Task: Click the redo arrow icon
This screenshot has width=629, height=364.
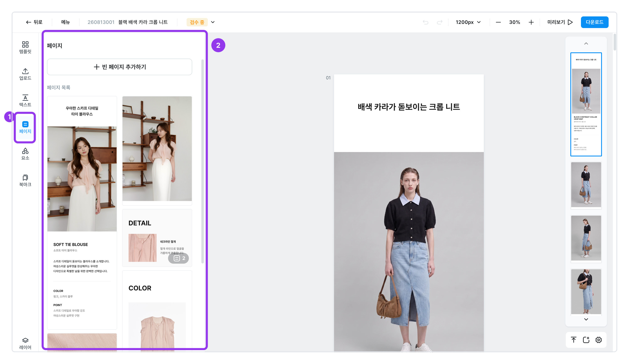Action: (440, 22)
